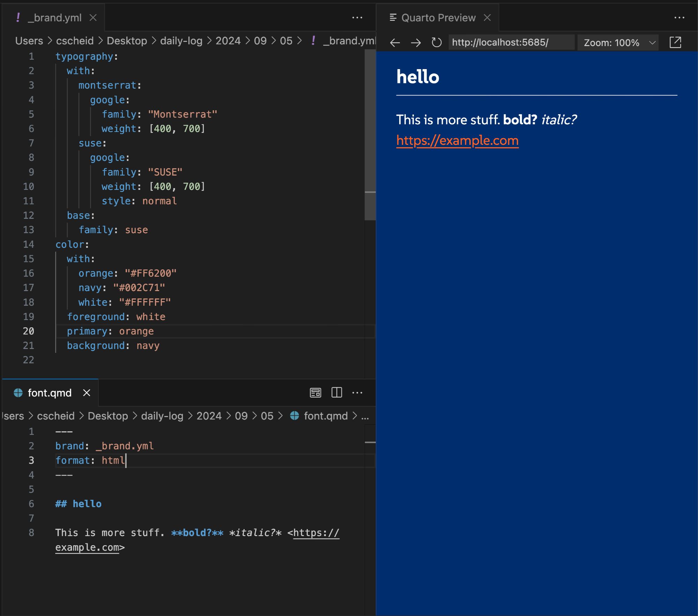Click italic? text in the preview
Viewport: 698px width, 616px height.
(x=559, y=120)
